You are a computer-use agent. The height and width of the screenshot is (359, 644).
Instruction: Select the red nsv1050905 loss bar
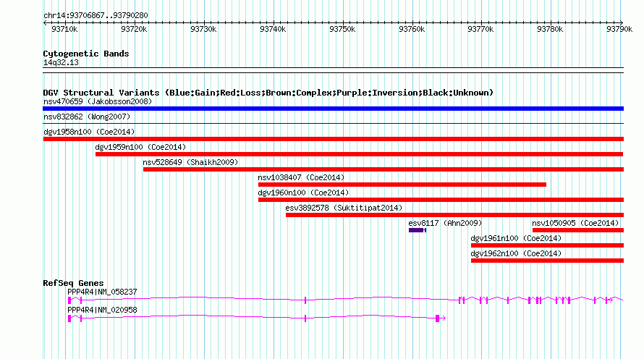(578, 230)
